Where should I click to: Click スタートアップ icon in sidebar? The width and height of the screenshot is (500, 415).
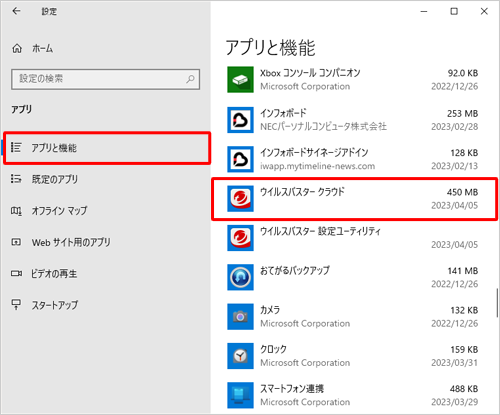tap(16, 304)
